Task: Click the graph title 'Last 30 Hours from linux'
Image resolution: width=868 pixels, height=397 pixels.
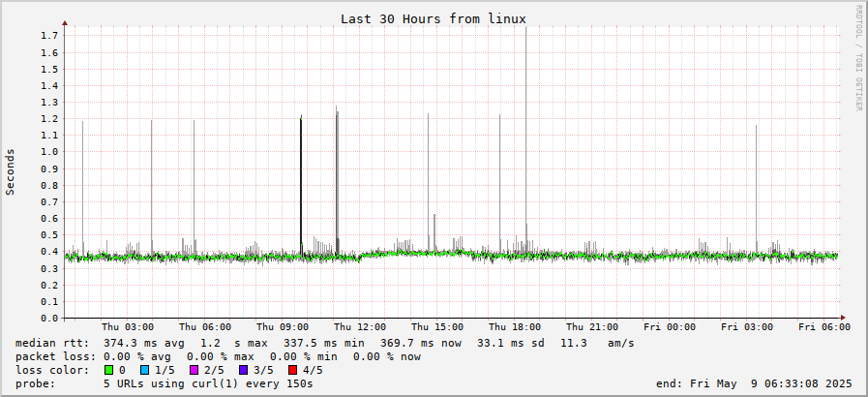Action: (x=434, y=18)
